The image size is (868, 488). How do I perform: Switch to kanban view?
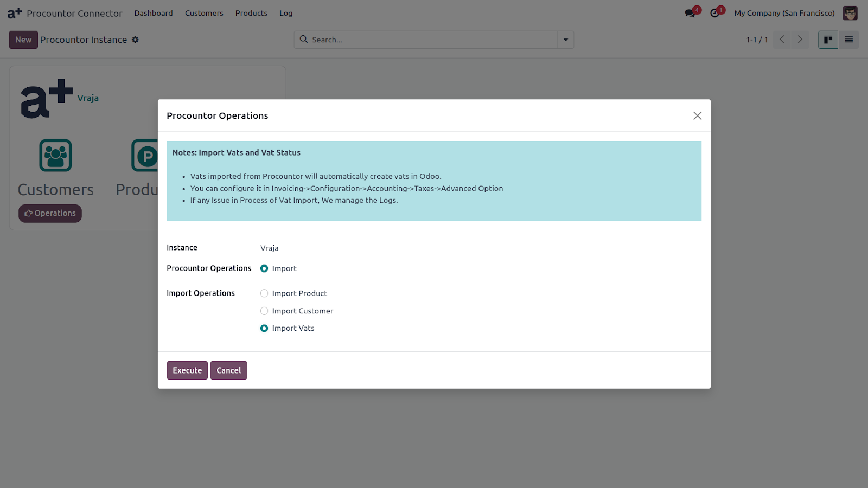[x=828, y=40]
